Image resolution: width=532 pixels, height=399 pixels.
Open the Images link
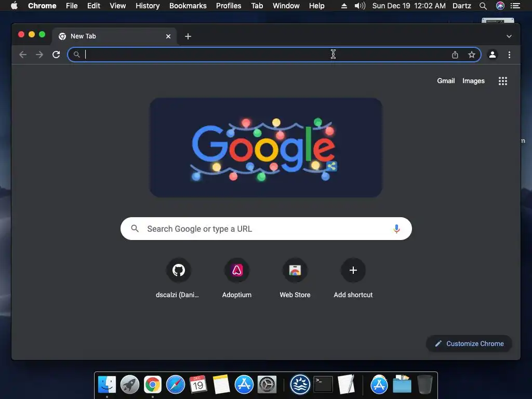click(473, 81)
